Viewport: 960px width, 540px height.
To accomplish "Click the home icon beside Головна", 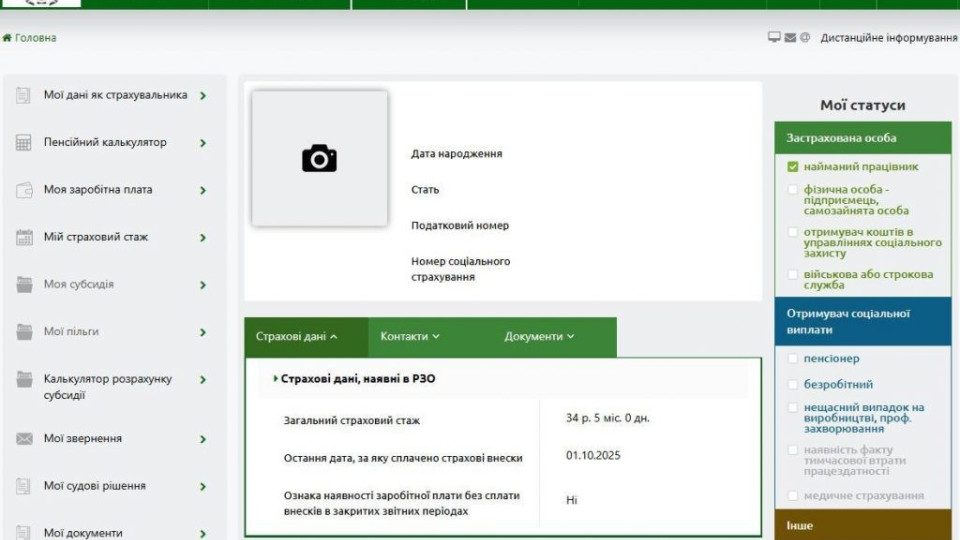I will (7, 38).
